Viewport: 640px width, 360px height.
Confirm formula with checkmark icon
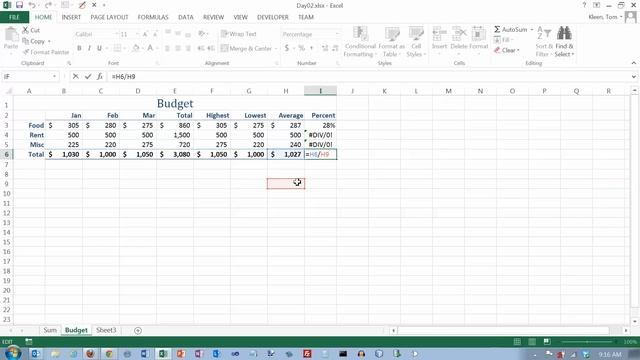coord(88,76)
